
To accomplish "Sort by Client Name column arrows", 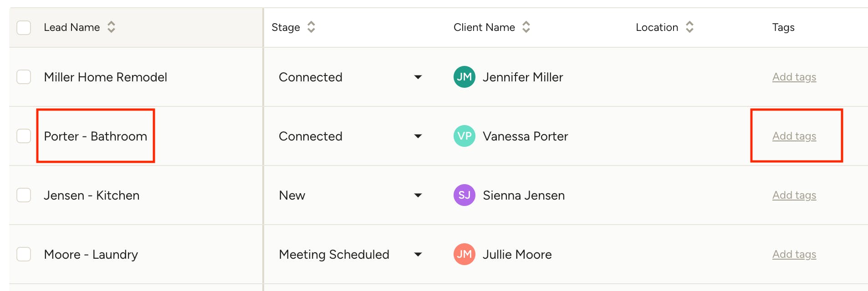I will tap(526, 27).
